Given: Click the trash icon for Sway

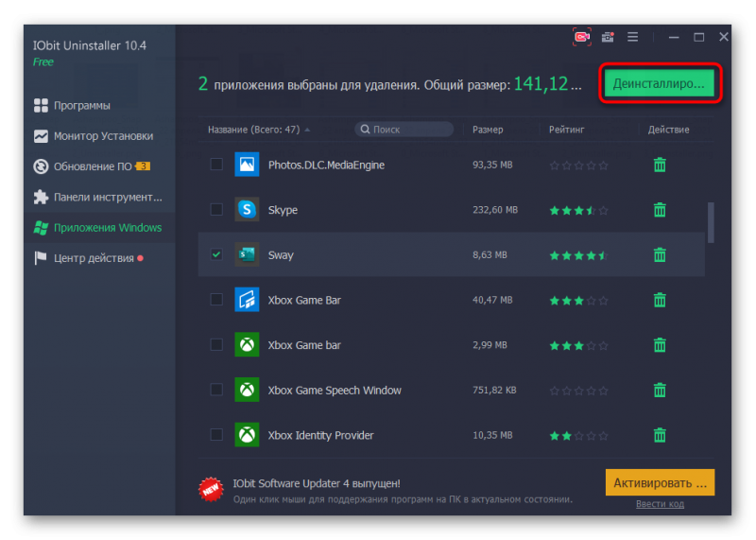Looking at the screenshot, I should (x=660, y=254).
